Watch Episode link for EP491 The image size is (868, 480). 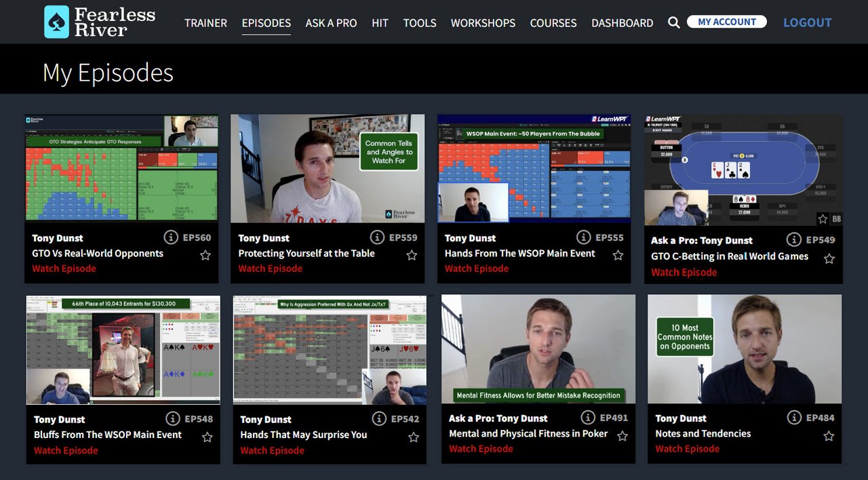481,449
